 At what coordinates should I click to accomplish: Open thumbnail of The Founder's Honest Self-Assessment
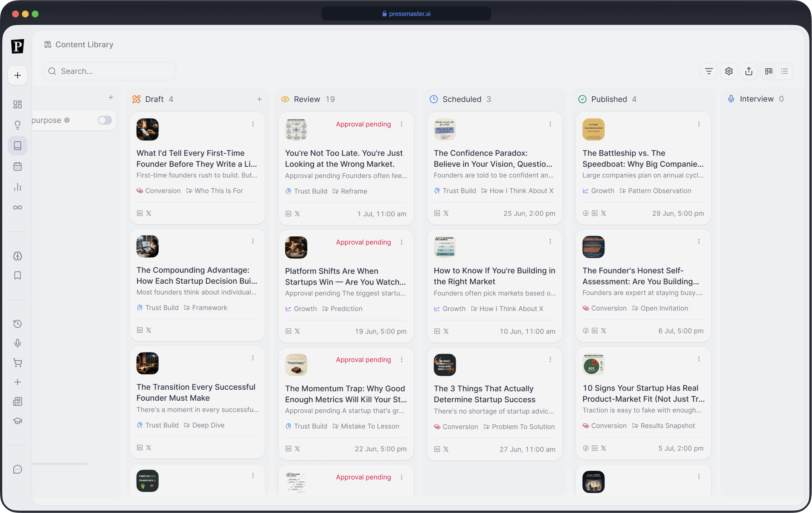coord(594,247)
